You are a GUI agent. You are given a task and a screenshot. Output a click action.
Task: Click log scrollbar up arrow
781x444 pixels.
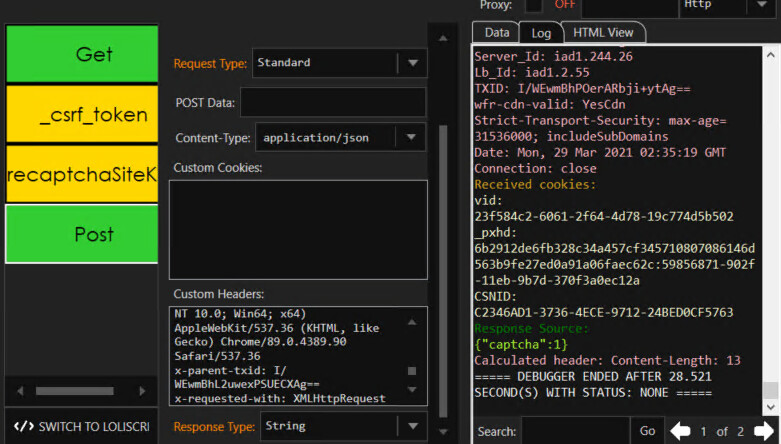click(x=771, y=55)
